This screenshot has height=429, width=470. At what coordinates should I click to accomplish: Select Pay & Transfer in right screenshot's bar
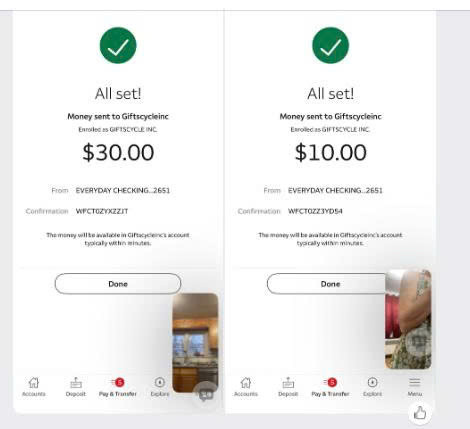tap(330, 387)
